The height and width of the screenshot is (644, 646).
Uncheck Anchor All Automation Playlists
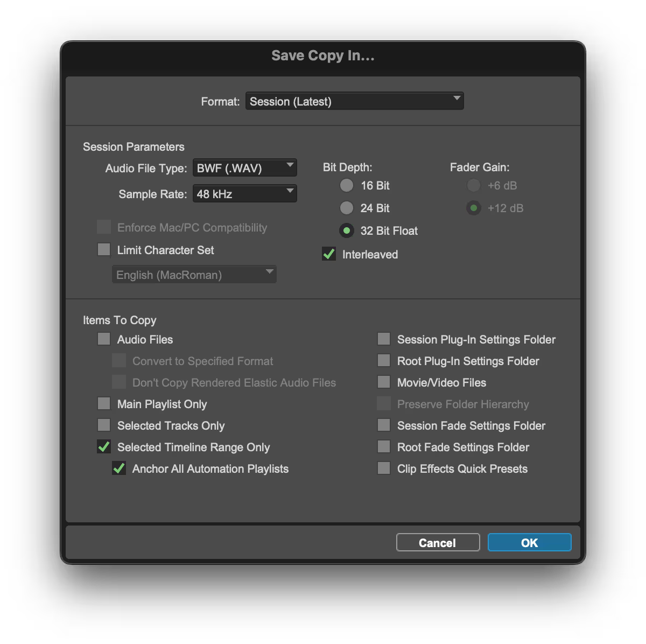(119, 468)
